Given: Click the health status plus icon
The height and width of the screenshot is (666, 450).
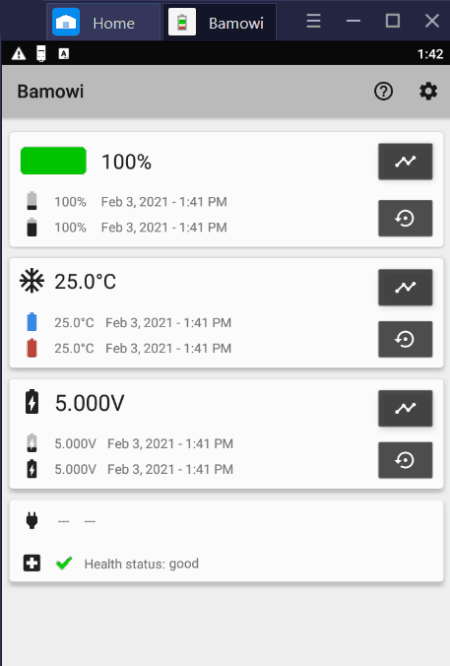Looking at the screenshot, I should coord(32,563).
